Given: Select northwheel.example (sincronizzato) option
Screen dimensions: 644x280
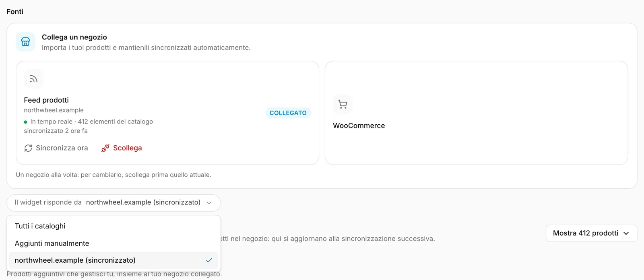Looking at the screenshot, I should 114,260.
